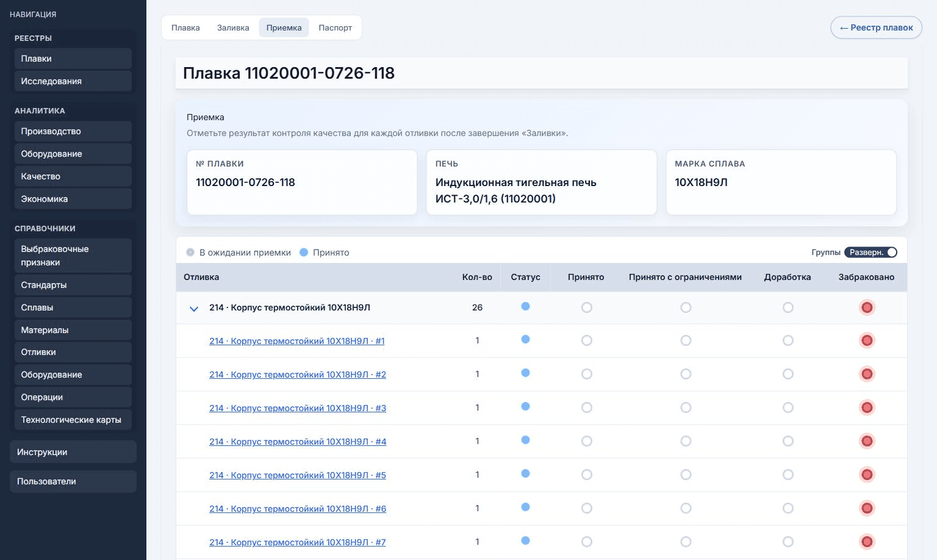The height and width of the screenshot is (560, 937).
Task: Click the blue status dot of the group row
Action: [526, 306]
